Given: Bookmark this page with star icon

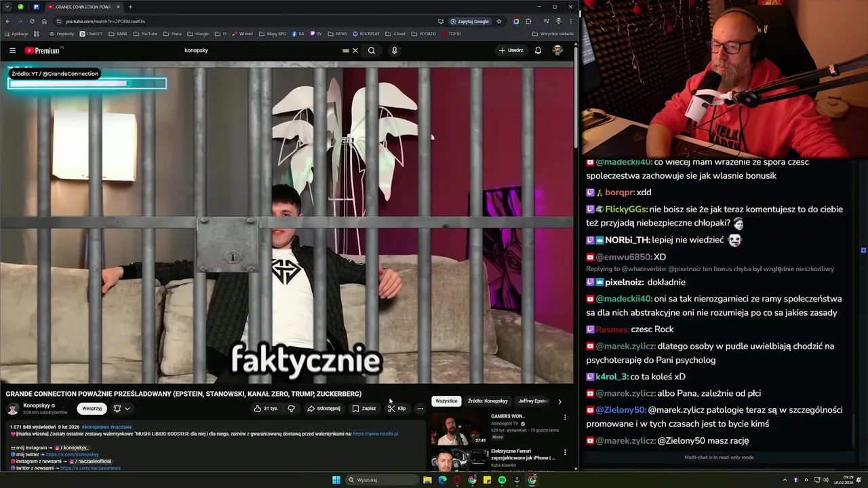Looking at the screenshot, I should [499, 21].
